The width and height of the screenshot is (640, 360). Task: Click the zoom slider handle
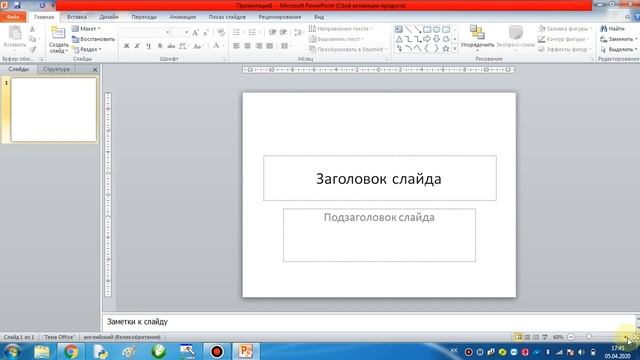coord(589,337)
